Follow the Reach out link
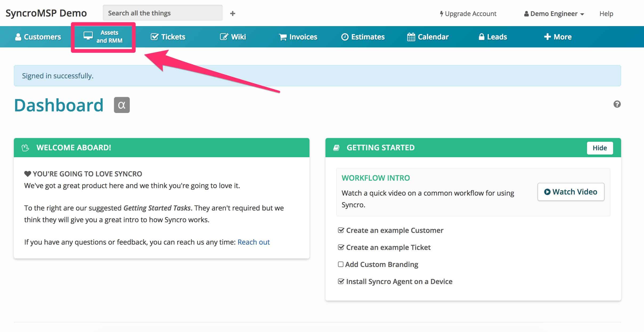The height and width of the screenshot is (332, 644). (253, 242)
